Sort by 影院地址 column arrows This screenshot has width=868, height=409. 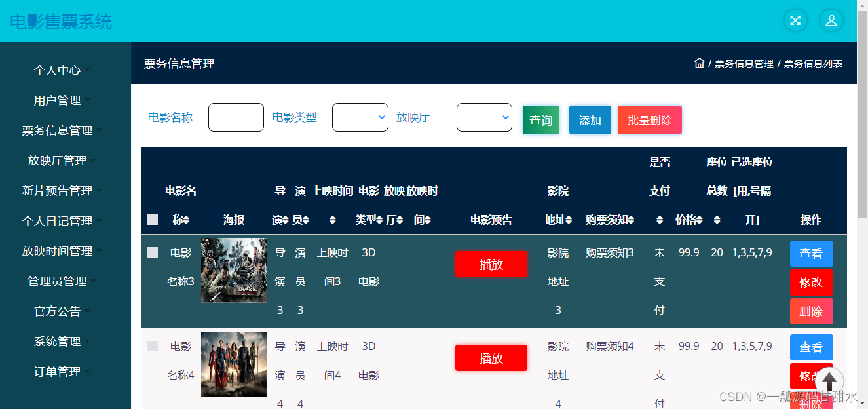click(569, 220)
